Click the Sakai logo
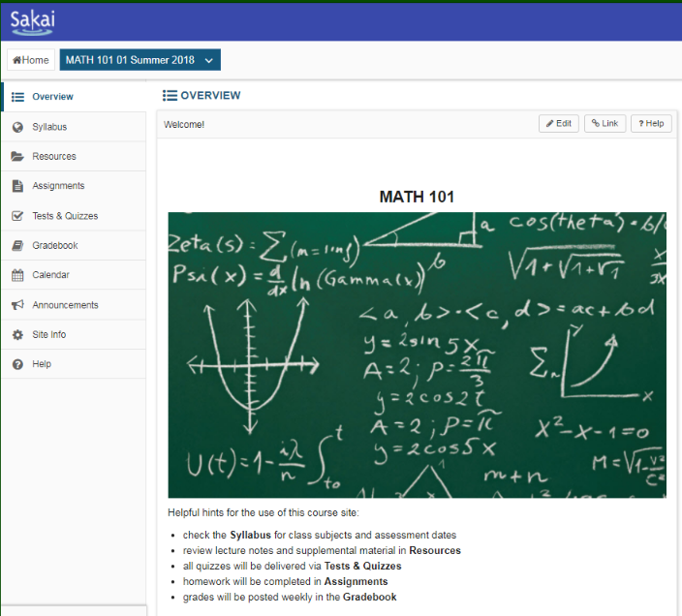Viewport: 682px width, 616px height. 32,22
